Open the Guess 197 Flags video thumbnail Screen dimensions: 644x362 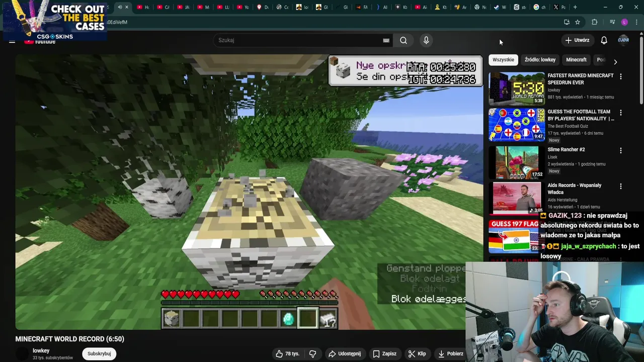[x=514, y=236]
